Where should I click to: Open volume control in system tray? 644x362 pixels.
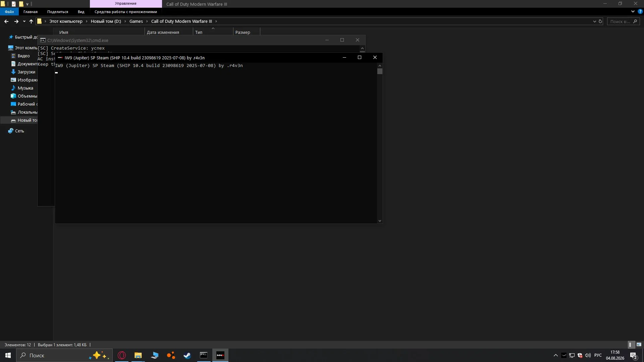pyautogui.click(x=588, y=355)
